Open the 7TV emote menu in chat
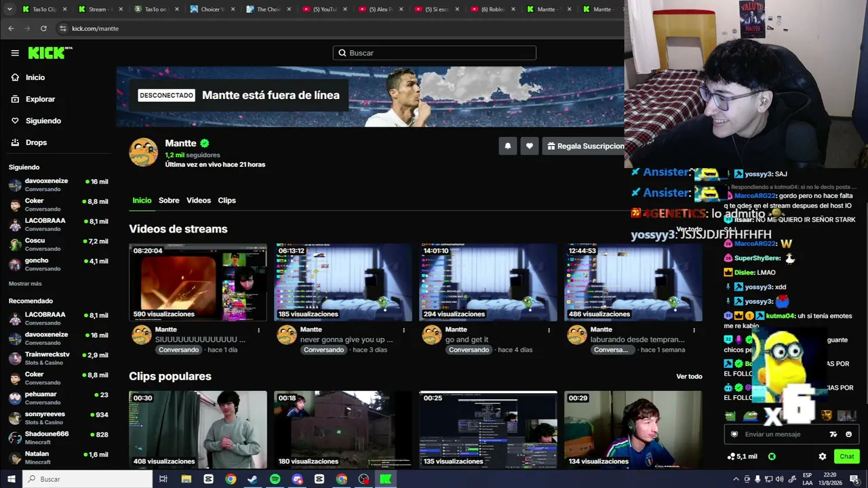 [833, 434]
